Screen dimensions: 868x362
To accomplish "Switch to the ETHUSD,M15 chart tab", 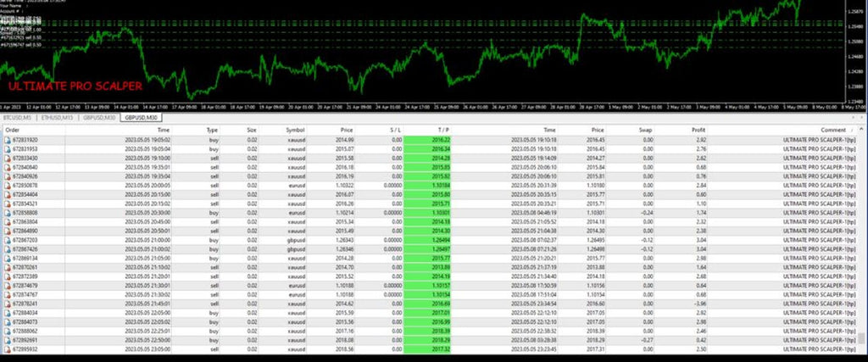I will 56,118.
